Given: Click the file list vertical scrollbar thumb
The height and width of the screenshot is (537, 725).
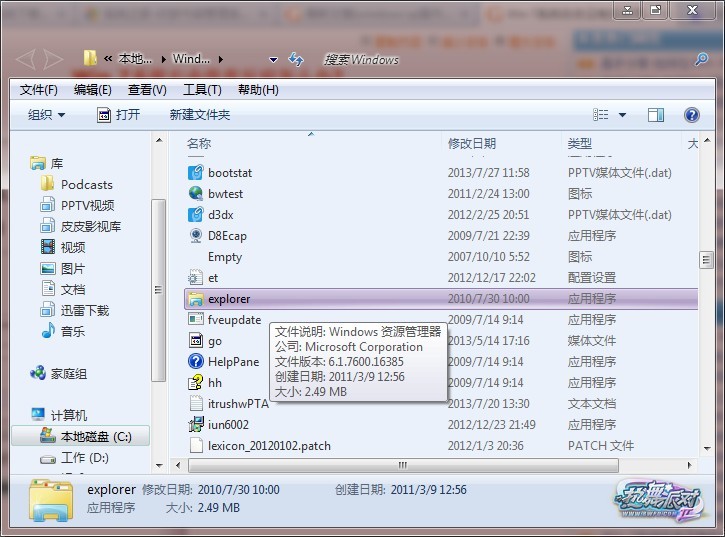Looking at the screenshot, I should coord(706,260).
